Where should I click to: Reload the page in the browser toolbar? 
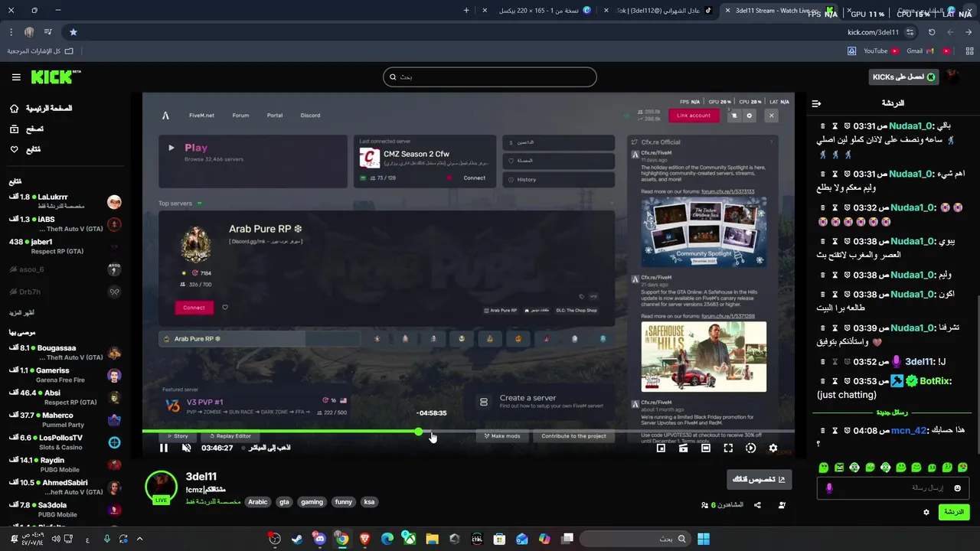click(932, 32)
